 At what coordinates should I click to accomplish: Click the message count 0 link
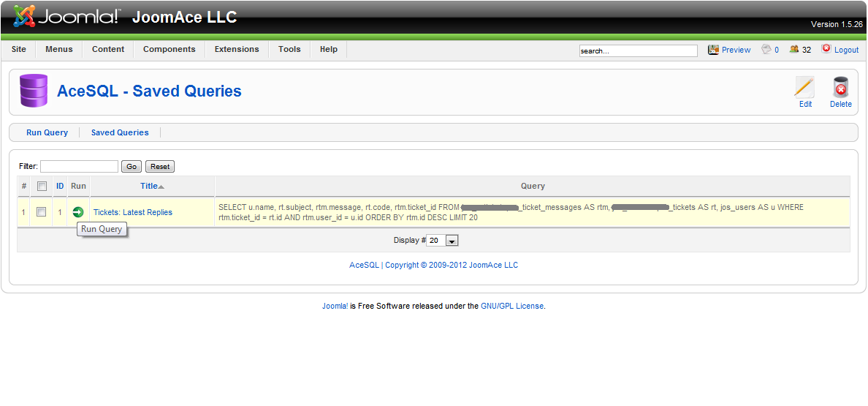[777, 50]
